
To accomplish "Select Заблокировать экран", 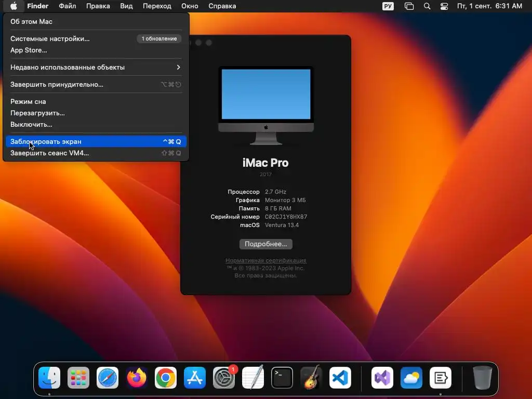I will [x=96, y=141].
